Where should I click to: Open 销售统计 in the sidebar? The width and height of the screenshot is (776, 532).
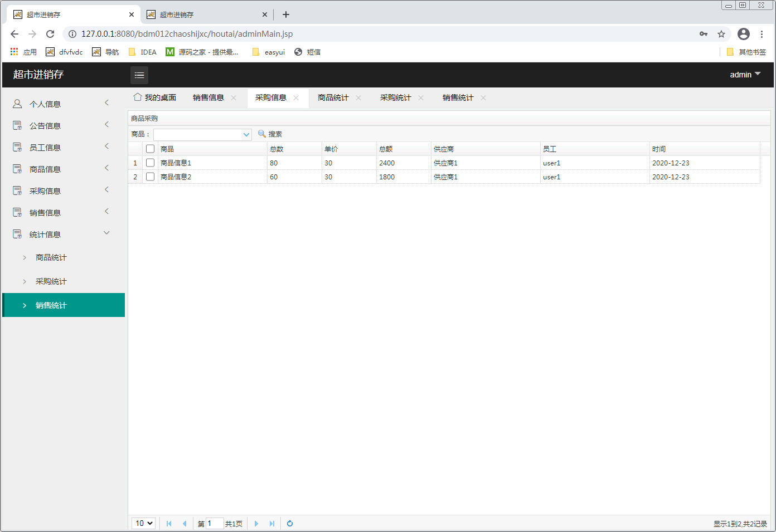coord(64,305)
